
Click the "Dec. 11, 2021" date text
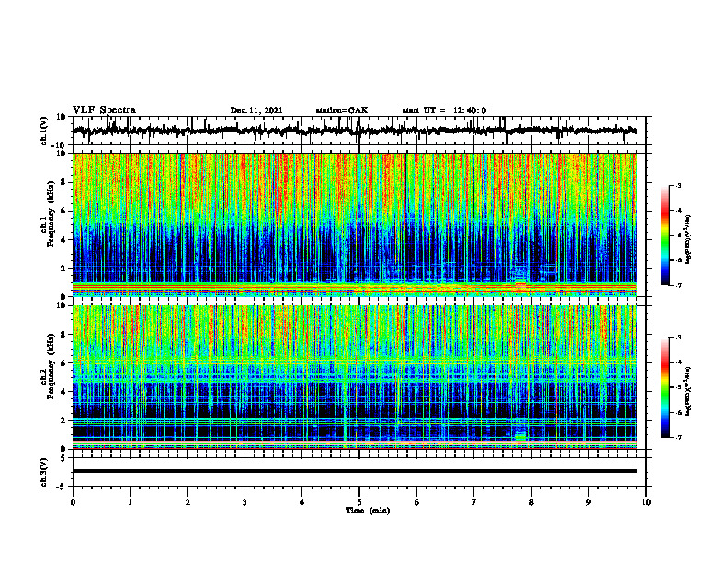256,110
